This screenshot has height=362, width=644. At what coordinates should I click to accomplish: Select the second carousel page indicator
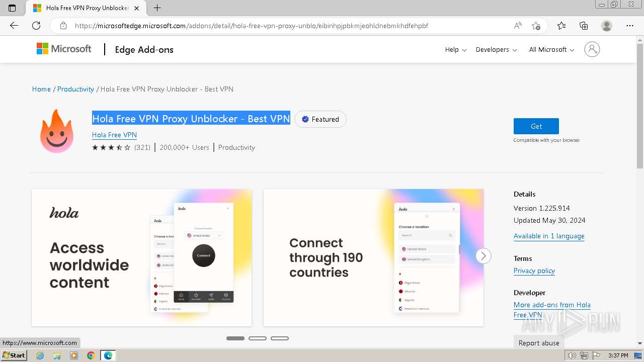[258, 338]
